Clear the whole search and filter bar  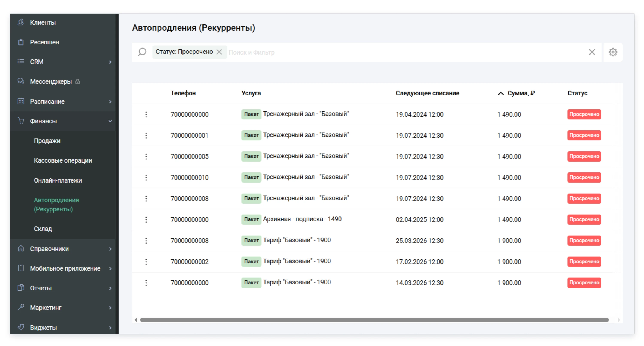tap(592, 52)
